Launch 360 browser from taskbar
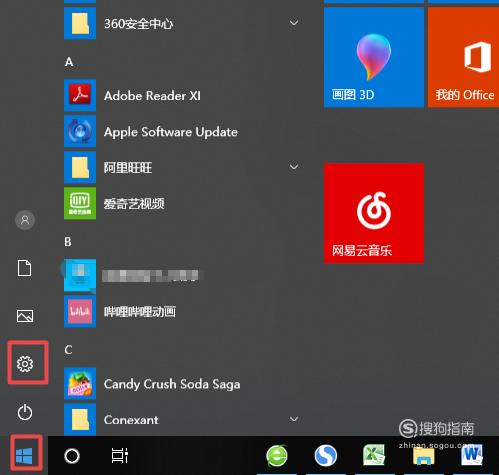499x475 pixels. click(277, 456)
